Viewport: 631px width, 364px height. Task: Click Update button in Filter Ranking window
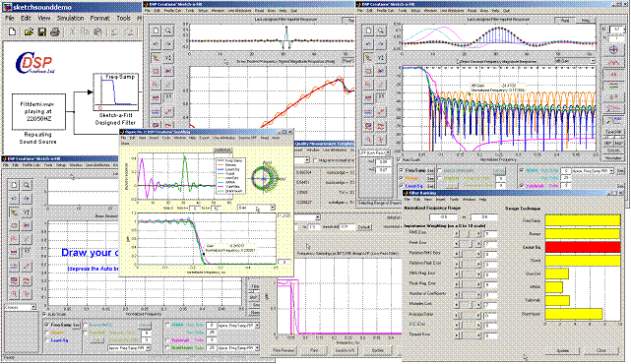[x=563, y=351]
